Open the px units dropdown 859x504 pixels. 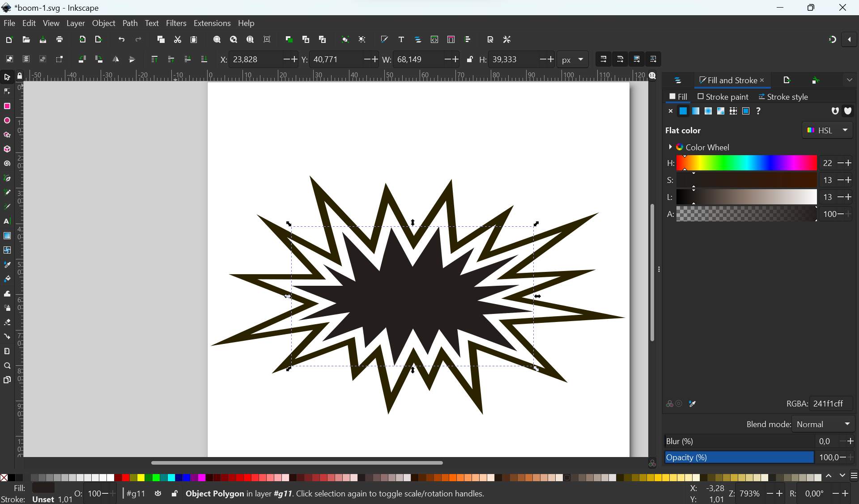pyautogui.click(x=573, y=59)
